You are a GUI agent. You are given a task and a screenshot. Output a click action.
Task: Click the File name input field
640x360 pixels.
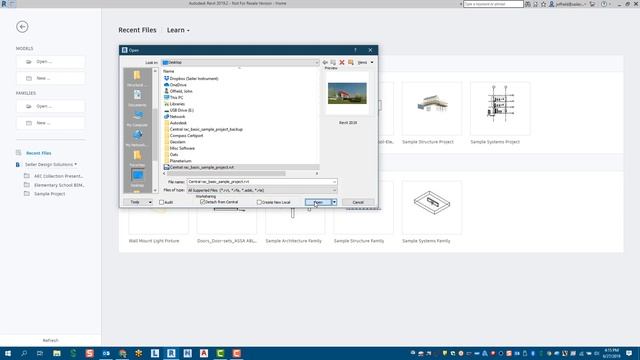262,182
